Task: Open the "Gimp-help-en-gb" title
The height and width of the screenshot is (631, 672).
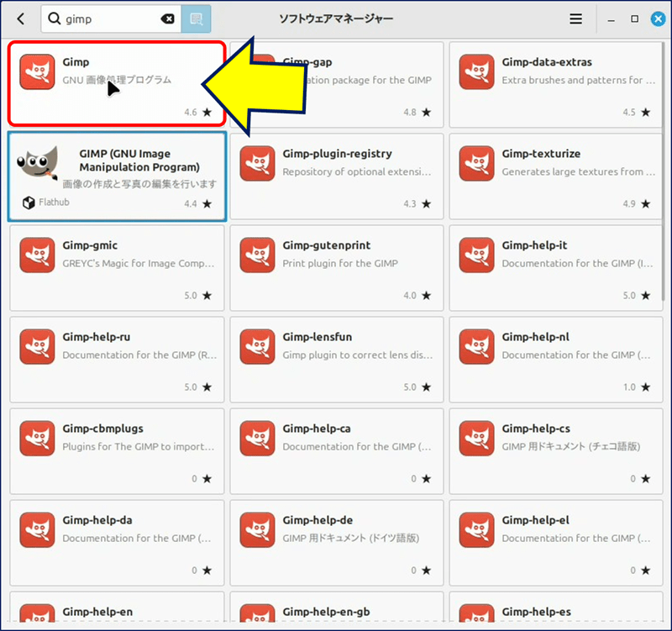Action: pos(326,612)
